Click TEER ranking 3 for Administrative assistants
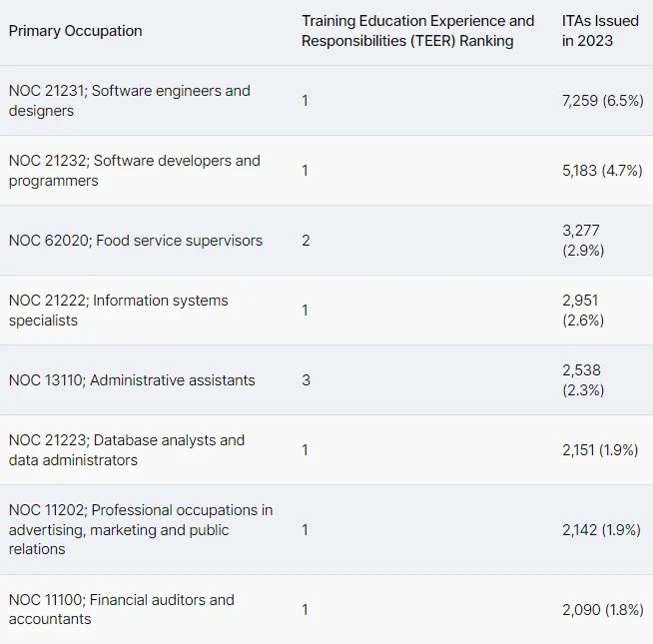This screenshot has height=644, width=653. pyautogui.click(x=306, y=380)
